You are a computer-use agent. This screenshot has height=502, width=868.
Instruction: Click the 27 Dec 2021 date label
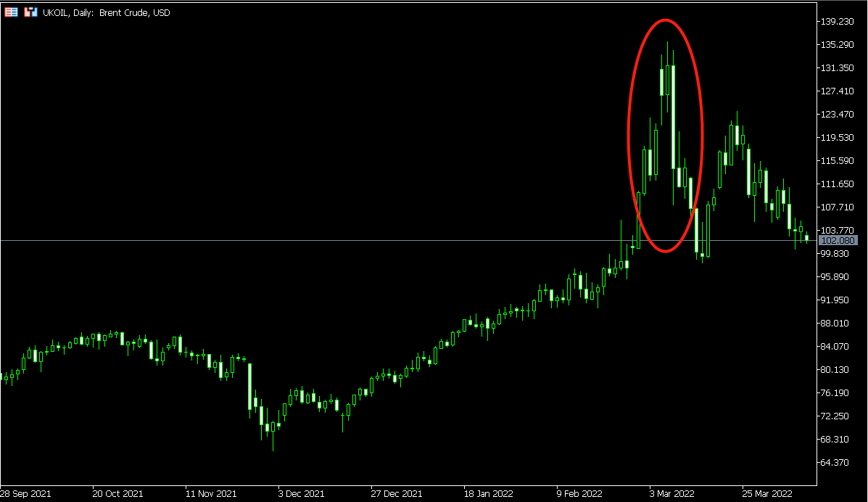397,494
